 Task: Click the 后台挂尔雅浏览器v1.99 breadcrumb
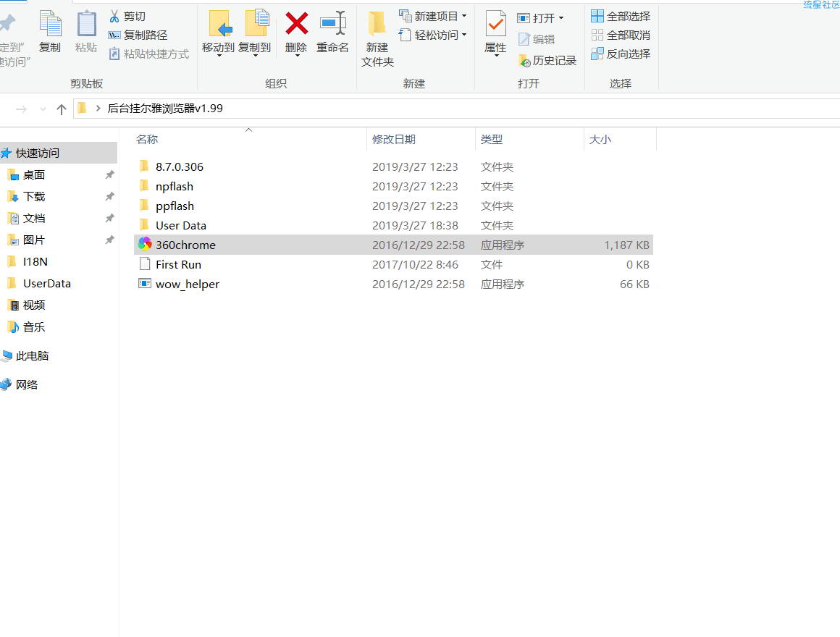(x=165, y=108)
